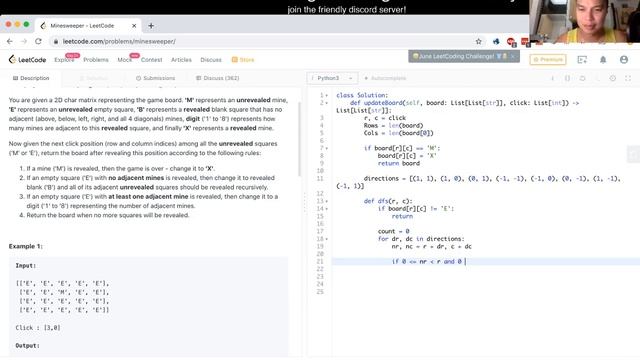Click the Store link
The width and height of the screenshot is (640, 360).
(x=247, y=60)
